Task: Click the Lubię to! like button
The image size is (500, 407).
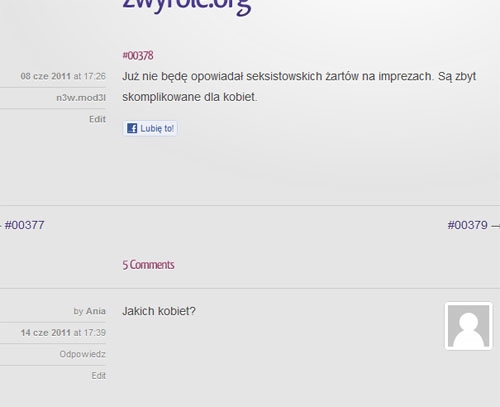Action: pyautogui.click(x=150, y=128)
